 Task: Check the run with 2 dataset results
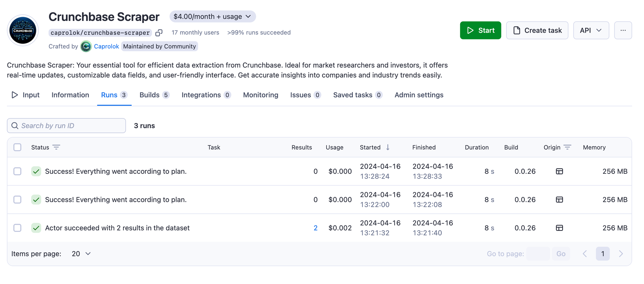[17, 228]
